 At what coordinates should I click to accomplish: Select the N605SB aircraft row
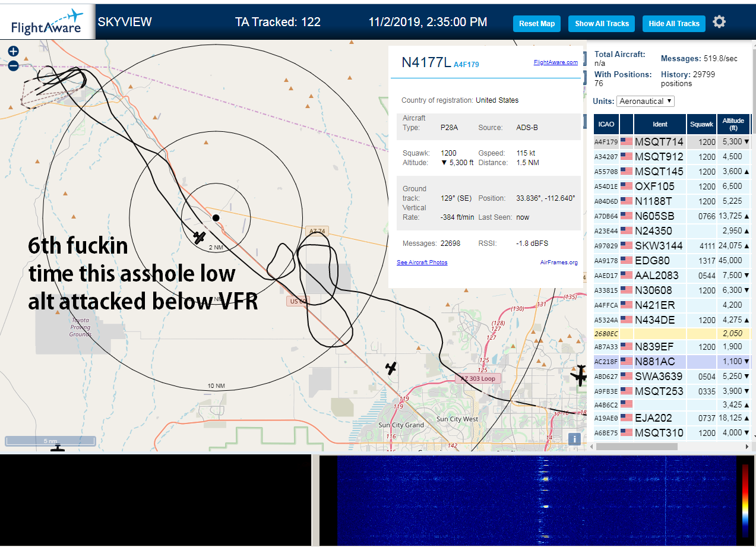tap(672, 216)
